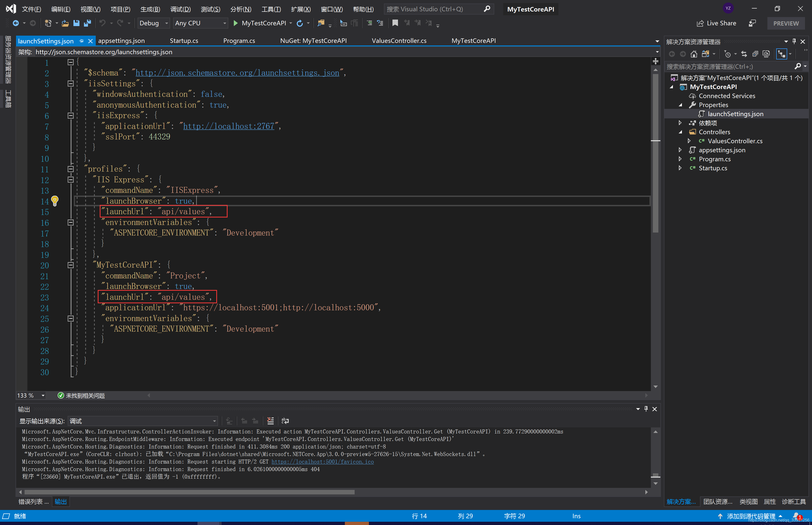Screen dimensions: 812x525
Task: Click the Live Share button
Action: [x=717, y=23]
